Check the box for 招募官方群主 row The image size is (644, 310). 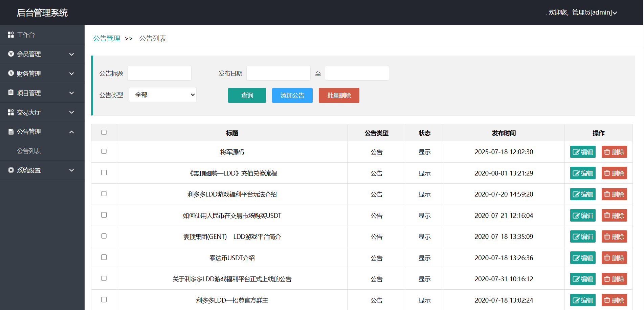click(104, 299)
